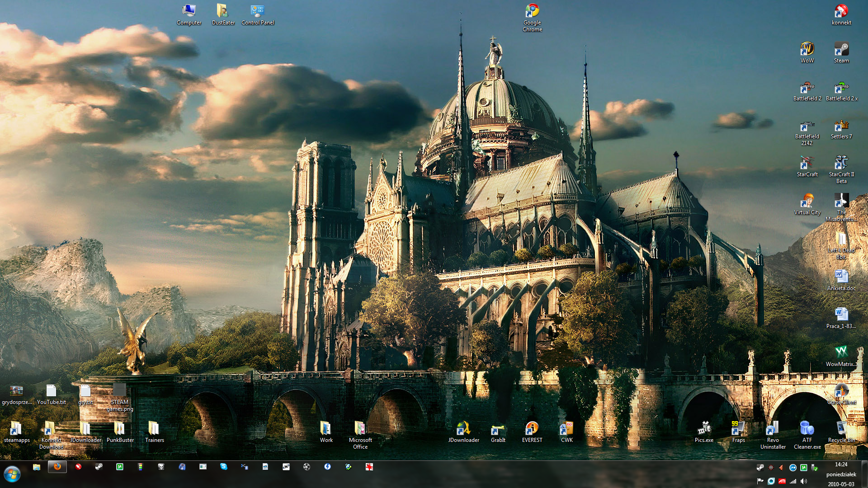
Task: Select the STEAM games.png file
Action: (120, 397)
